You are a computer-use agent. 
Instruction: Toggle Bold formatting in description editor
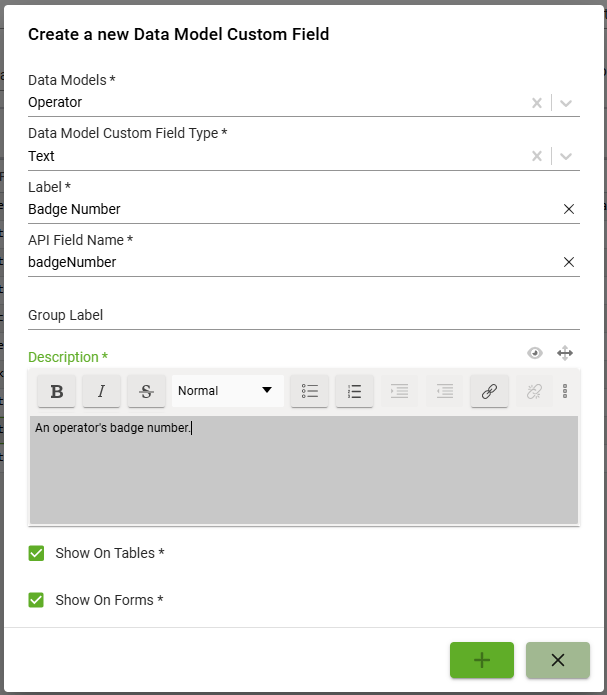[56, 391]
